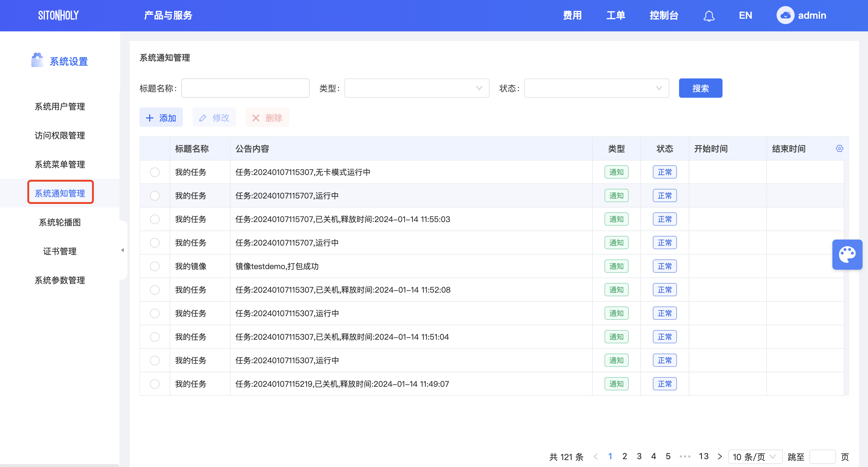Jump forward via pagination ellipsis

click(x=685, y=456)
